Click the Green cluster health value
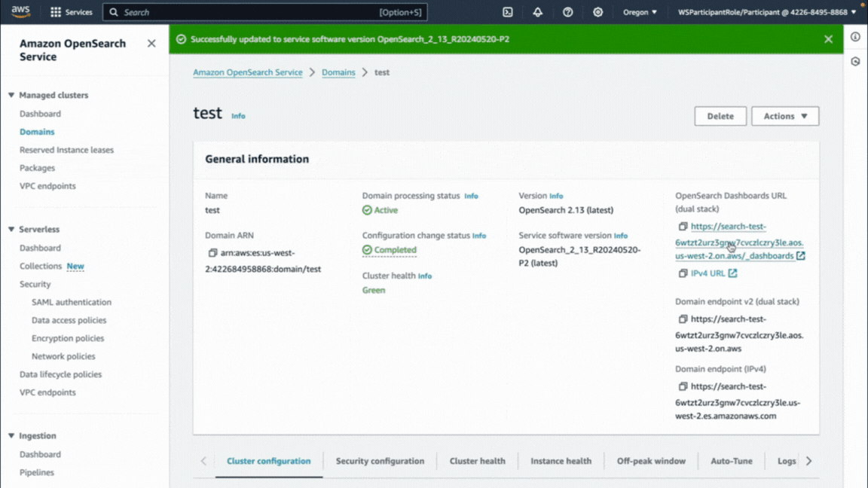This screenshot has width=868, height=488. click(374, 291)
